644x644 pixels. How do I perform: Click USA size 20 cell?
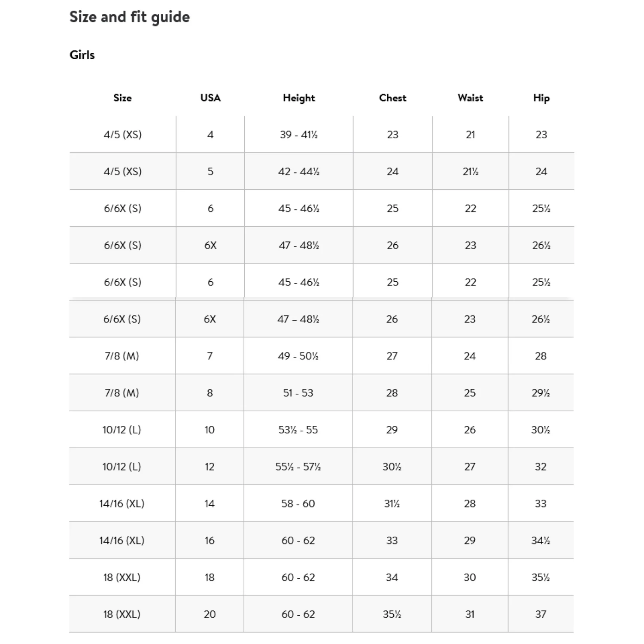tap(210, 614)
